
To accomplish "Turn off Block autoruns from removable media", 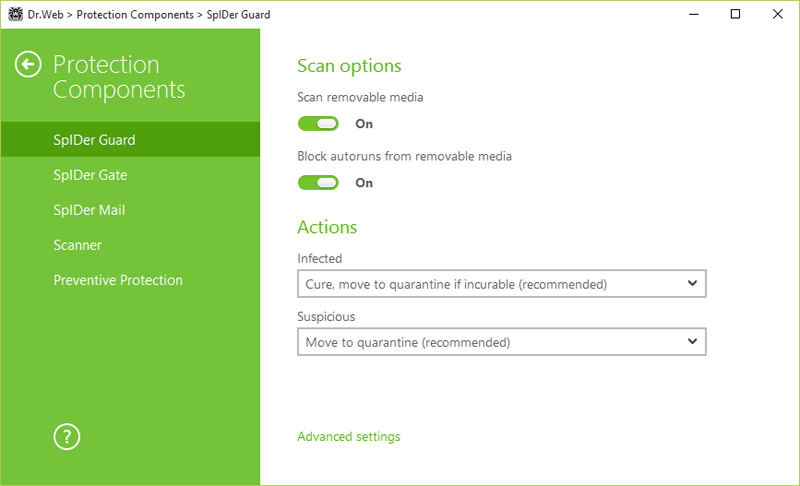I will [318, 183].
